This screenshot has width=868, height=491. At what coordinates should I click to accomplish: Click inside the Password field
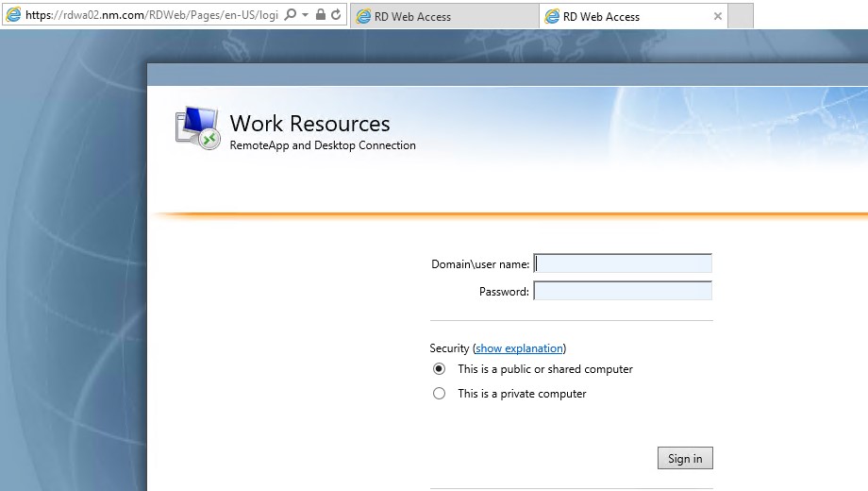pos(623,292)
